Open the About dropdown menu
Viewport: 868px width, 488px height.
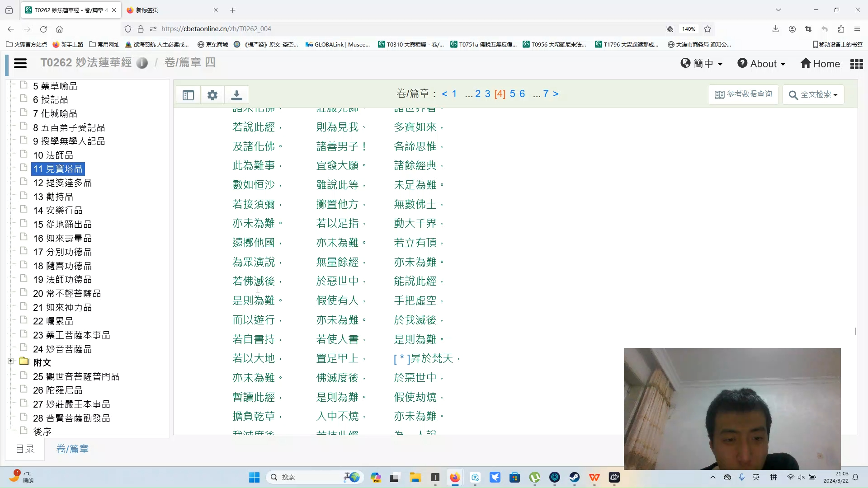761,64
